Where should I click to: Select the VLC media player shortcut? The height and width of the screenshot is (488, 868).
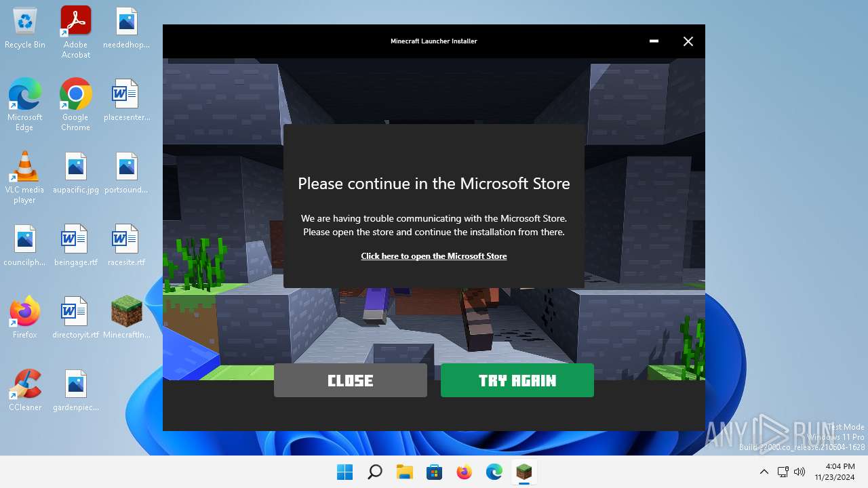click(x=25, y=177)
